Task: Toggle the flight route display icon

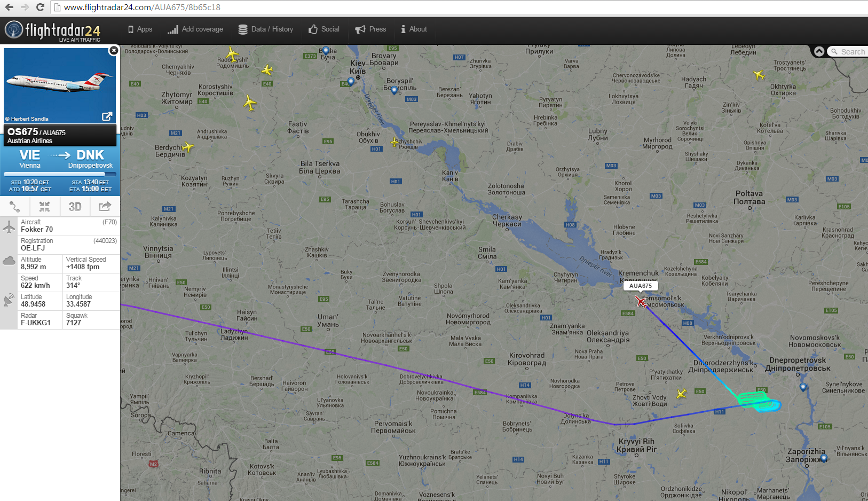Action: coord(15,207)
